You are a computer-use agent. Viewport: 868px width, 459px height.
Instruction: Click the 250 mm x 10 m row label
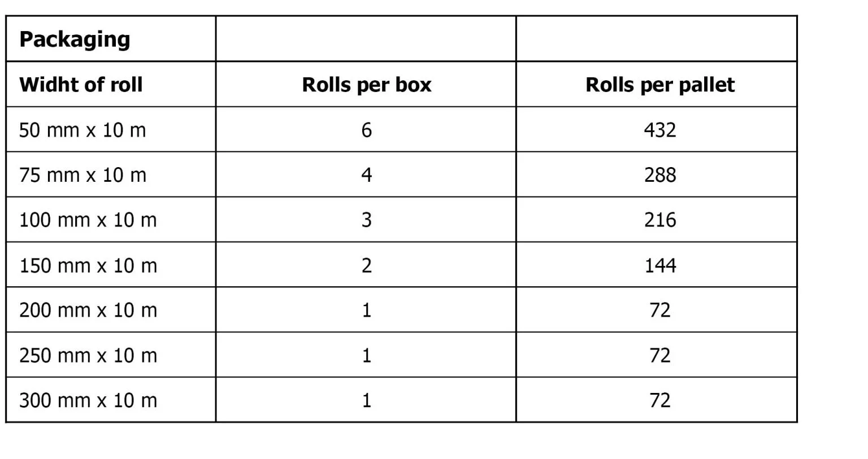pos(88,355)
